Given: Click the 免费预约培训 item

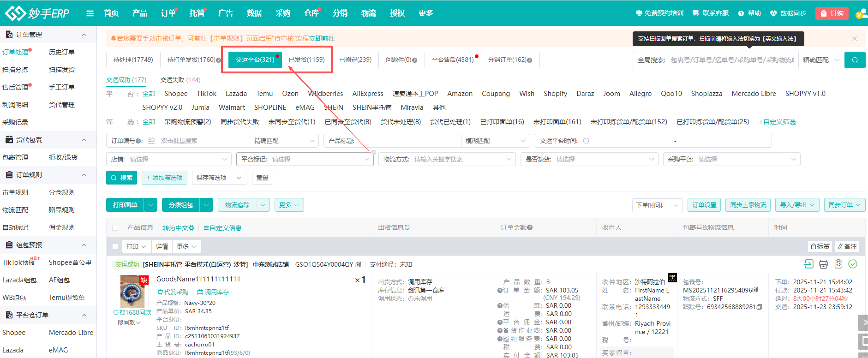Looking at the screenshot, I should click(659, 13).
